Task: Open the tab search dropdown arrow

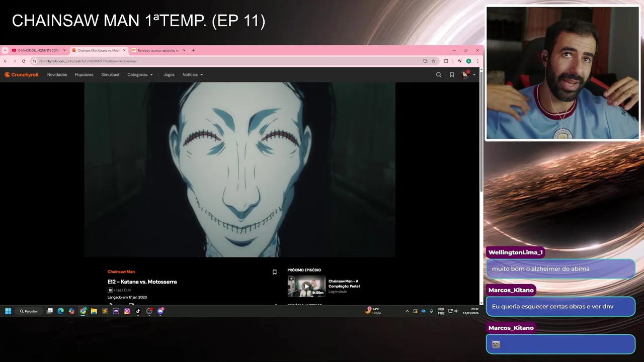Action: [x=5, y=50]
